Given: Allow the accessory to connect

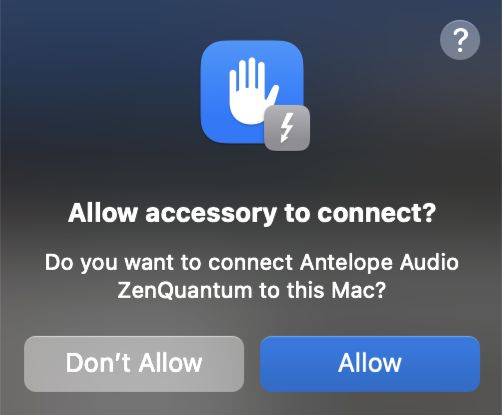Looking at the screenshot, I should 370,364.
